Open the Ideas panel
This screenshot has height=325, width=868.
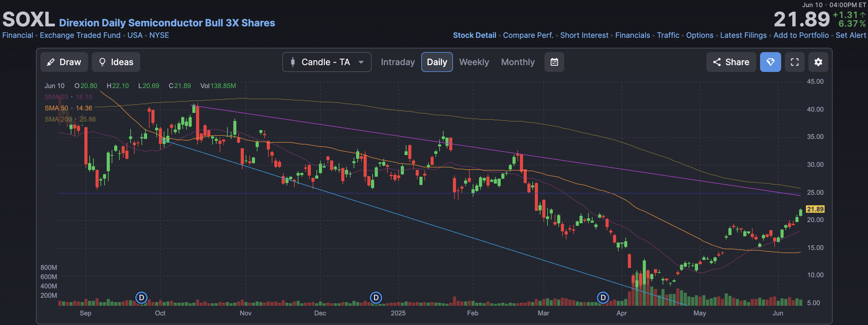[116, 62]
